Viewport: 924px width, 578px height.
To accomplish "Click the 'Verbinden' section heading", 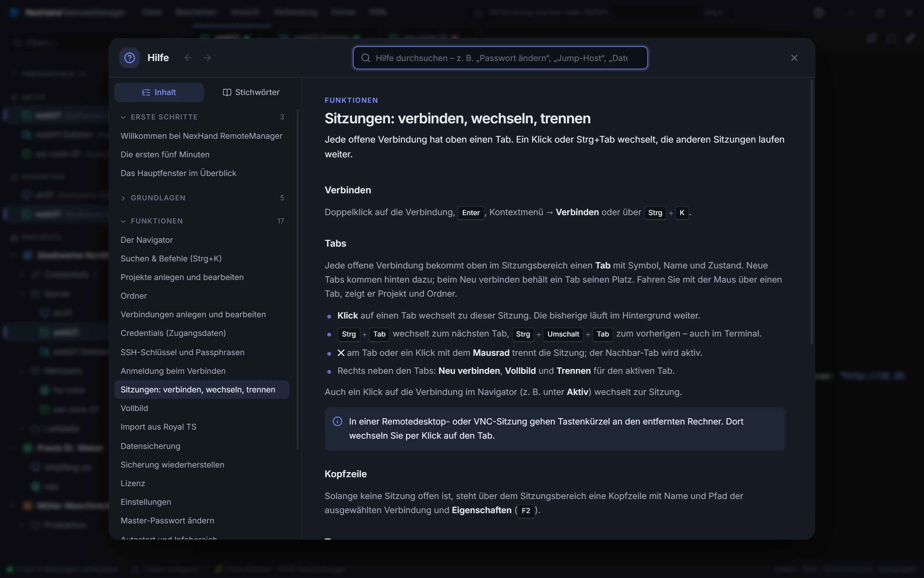I will pyautogui.click(x=348, y=190).
